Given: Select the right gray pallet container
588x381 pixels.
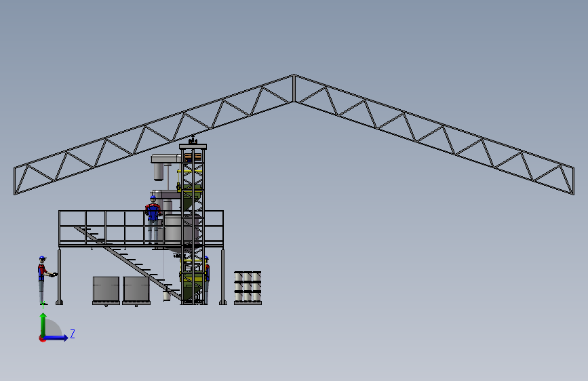Looking at the screenshot, I should pyautogui.click(x=136, y=290).
